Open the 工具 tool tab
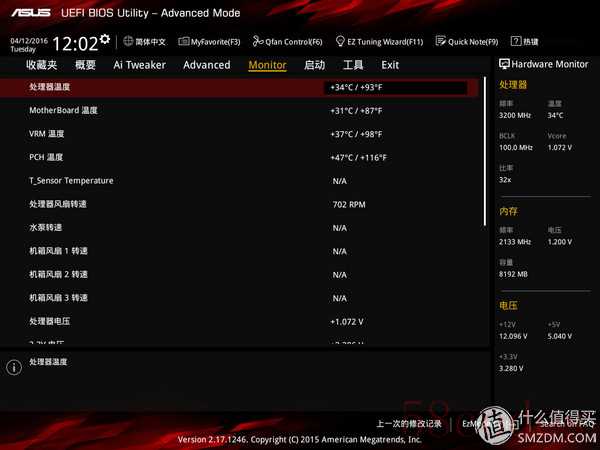 pyautogui.click(x=353, y=65)
